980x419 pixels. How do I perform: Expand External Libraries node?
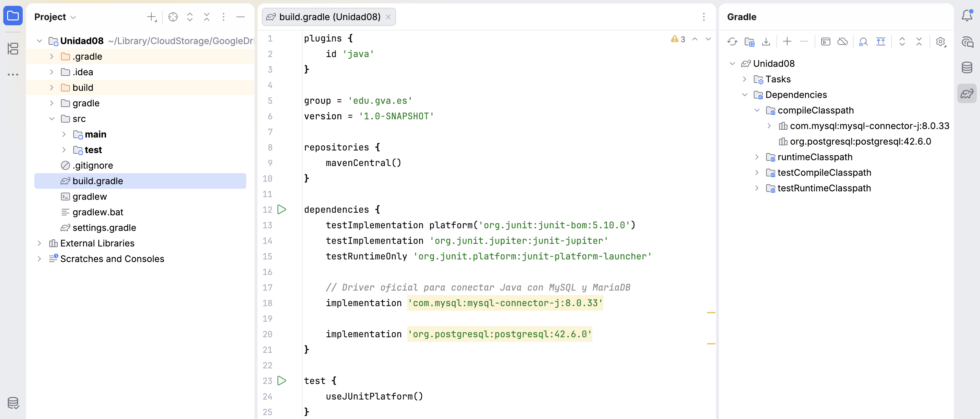coord(39,243)
